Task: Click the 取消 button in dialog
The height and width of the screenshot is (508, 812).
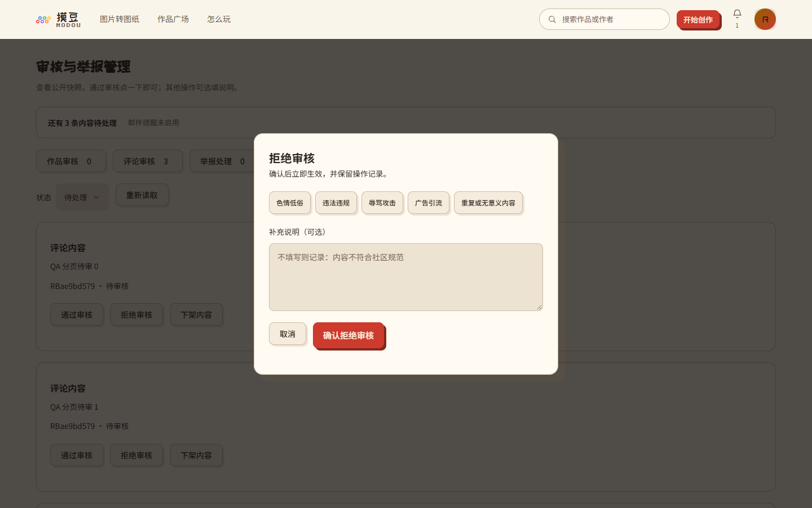Action: 288,334
